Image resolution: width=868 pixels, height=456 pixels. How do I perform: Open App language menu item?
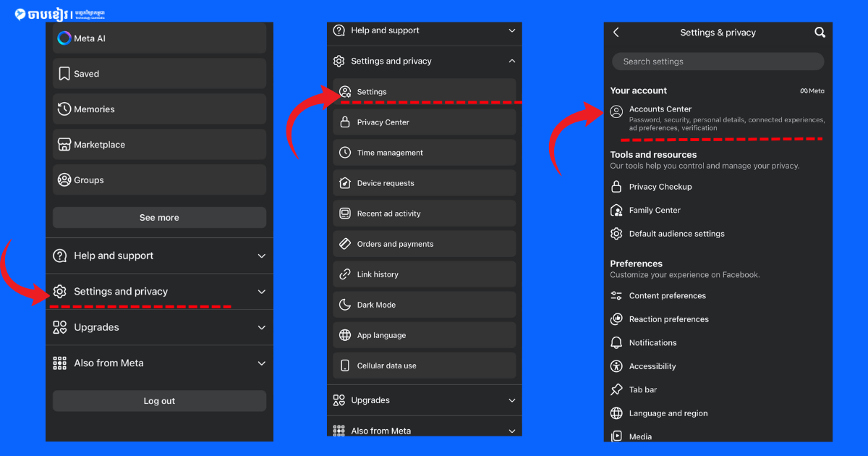point(425,335)
